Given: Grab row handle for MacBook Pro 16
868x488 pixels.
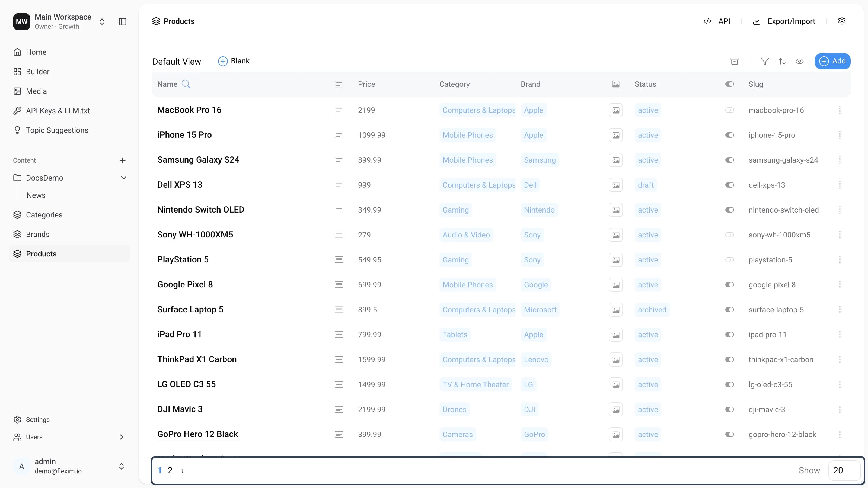Looking at the screenshot, I should 840,110.
